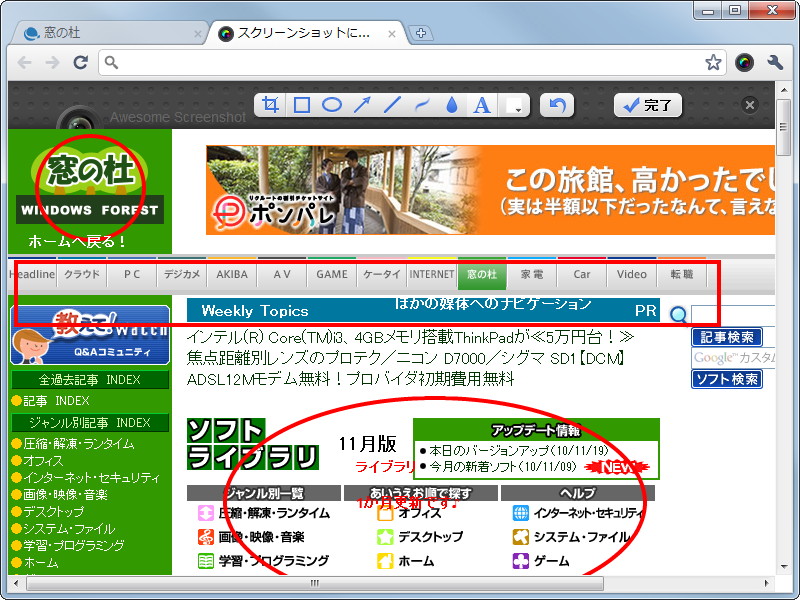The height and width of the screenshot is (600, 800).
Task: Close the 窓の杜 browser tab
Action: (x=197, y=34)
